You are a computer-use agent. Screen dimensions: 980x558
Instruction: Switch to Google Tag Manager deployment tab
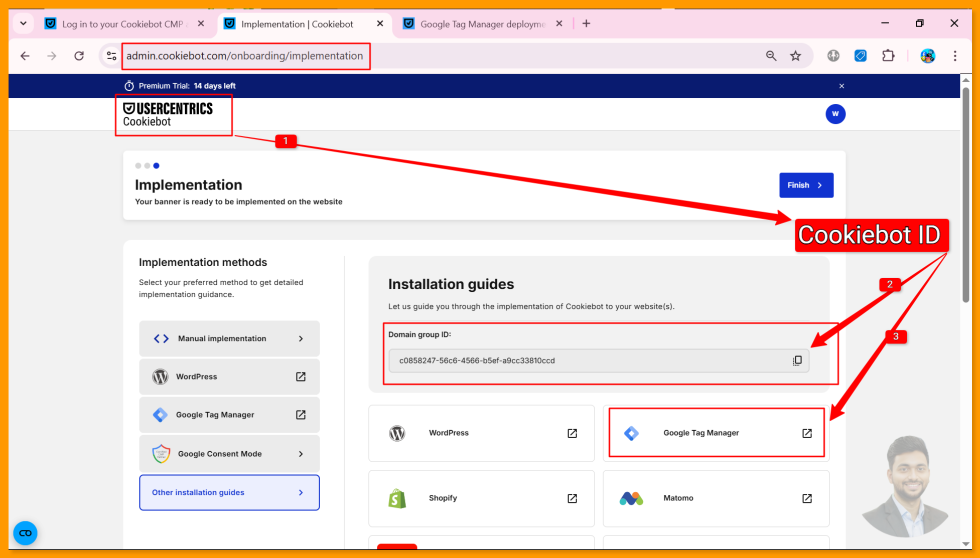[482, 24]
